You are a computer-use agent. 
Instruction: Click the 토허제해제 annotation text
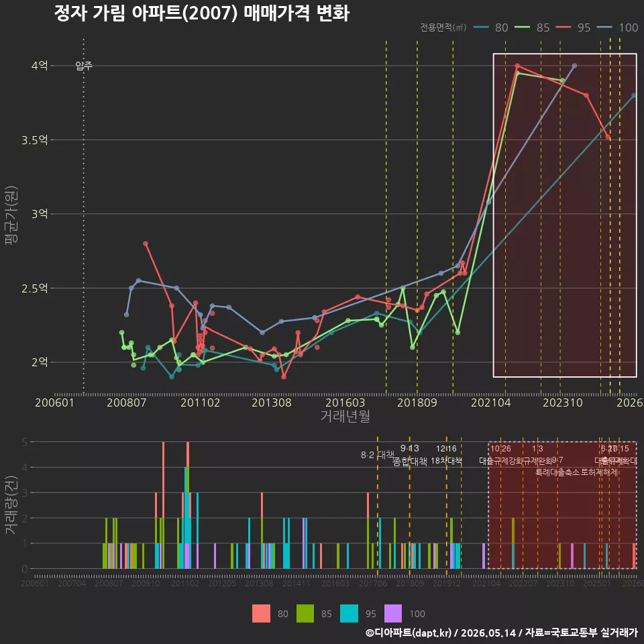pyautogui.click(x=600, y=472)
